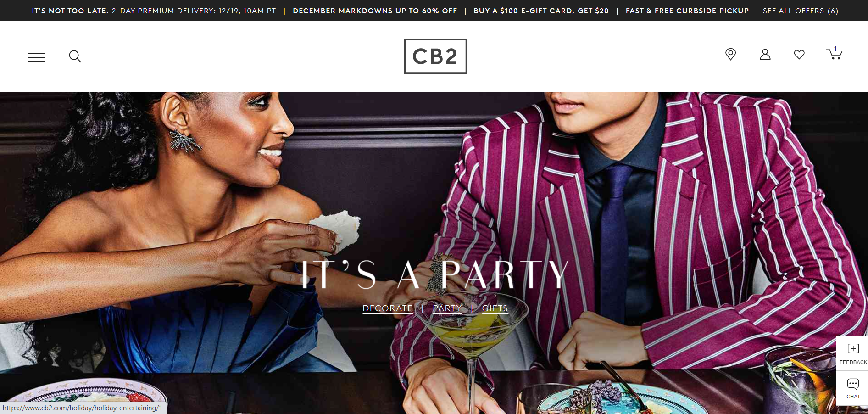Select the Gifts link on banner

coord(495,308)
